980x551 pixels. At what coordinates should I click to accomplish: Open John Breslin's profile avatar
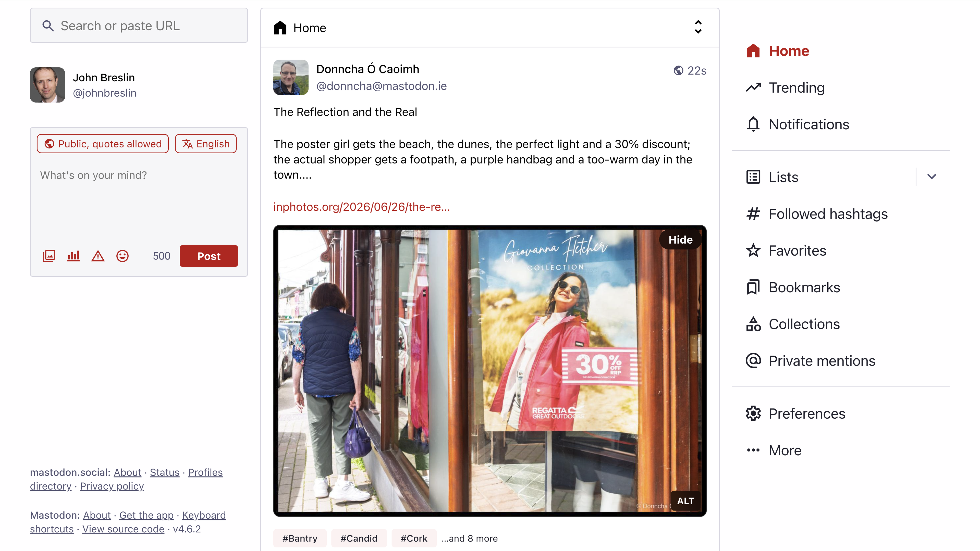[x=47, y=85]
